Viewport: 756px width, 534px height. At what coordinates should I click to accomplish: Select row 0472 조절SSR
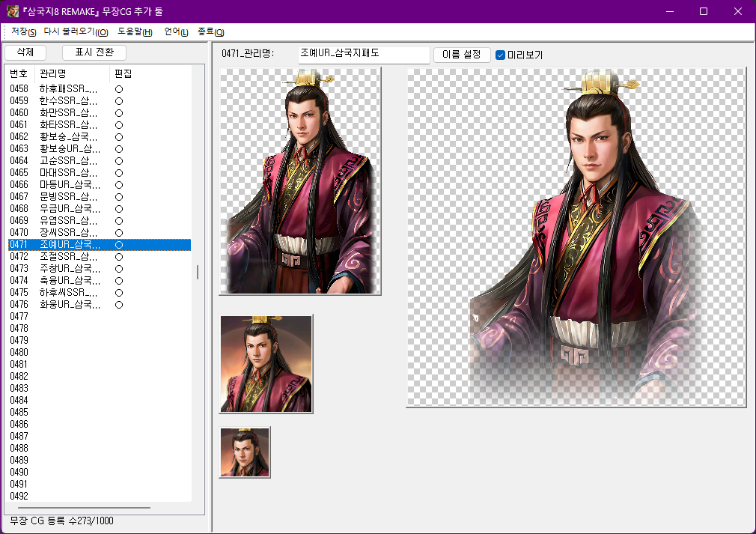pos(100,257)
